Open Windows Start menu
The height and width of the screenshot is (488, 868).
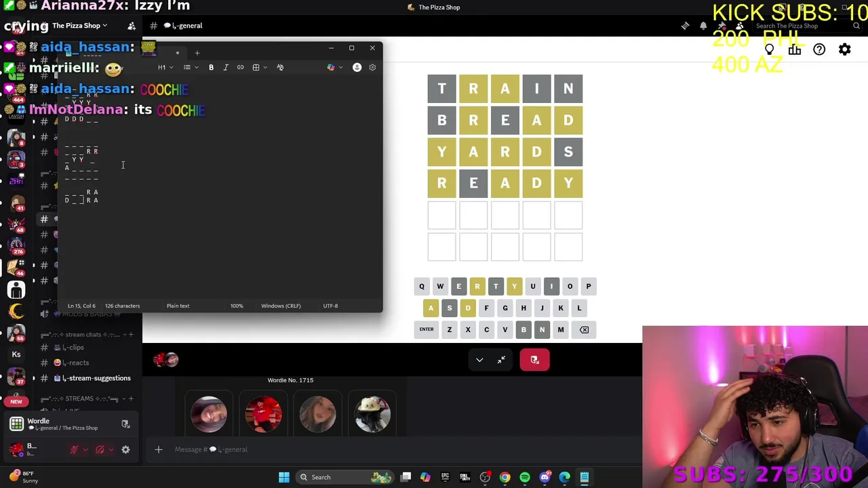tap(284, 477)
